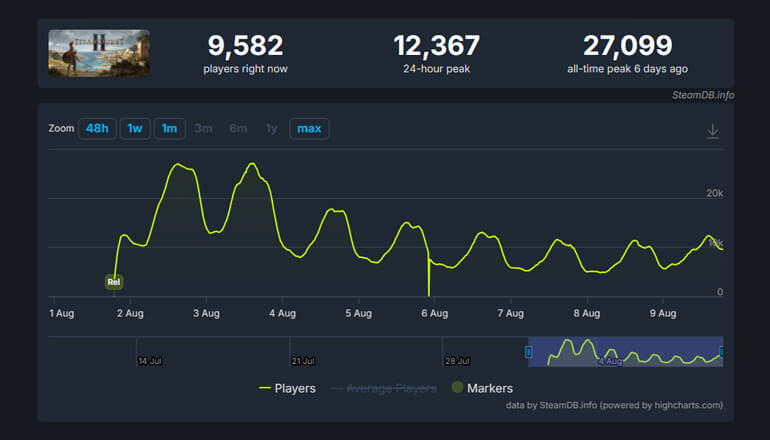Hide the Markers legend item

481,388
